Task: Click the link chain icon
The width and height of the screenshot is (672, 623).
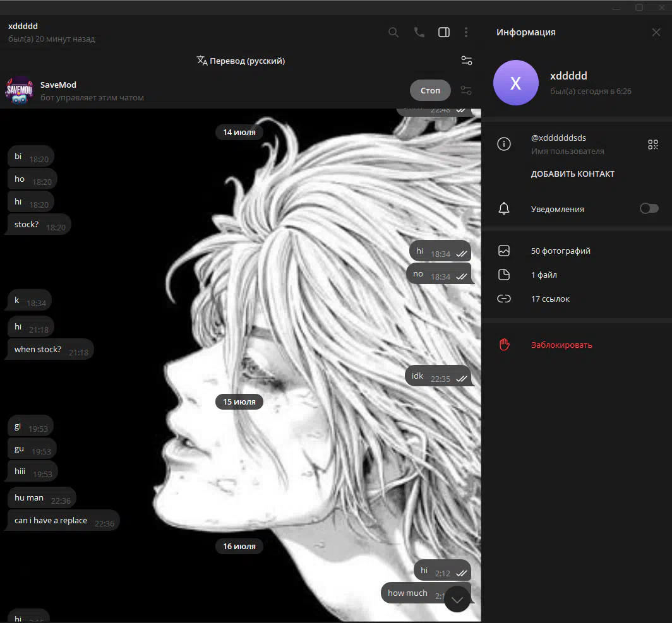Action: pos(504,299)
